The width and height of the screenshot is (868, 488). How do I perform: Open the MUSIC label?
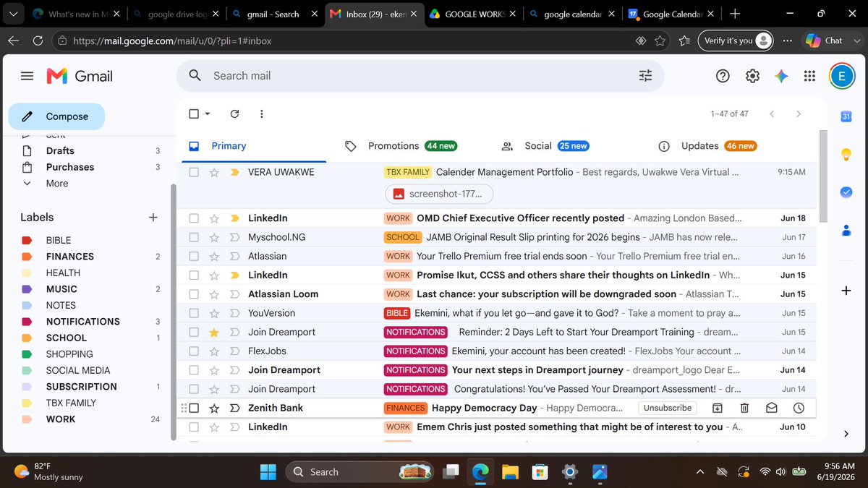(61, 288)
